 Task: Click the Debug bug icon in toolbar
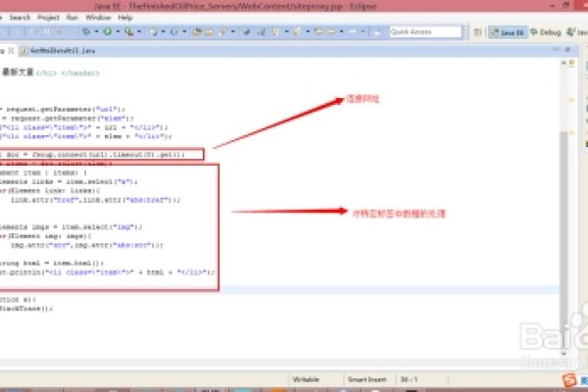click(85, 31)
